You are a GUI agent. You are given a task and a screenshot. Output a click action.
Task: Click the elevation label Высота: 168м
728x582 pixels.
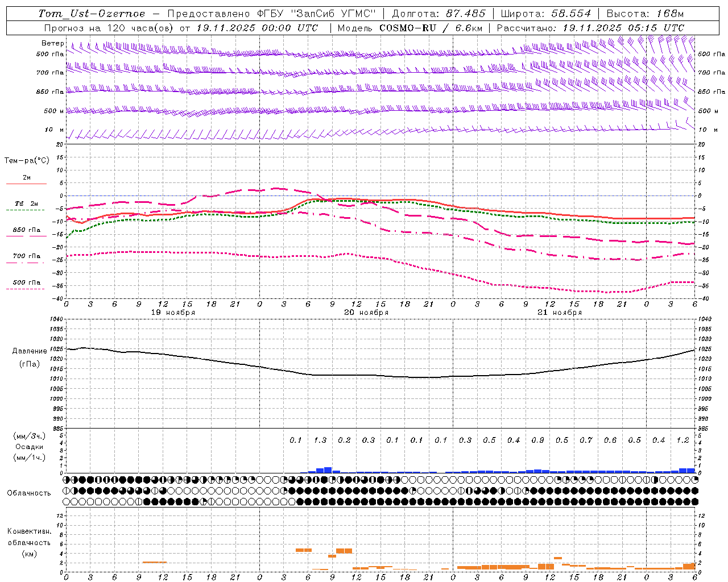(645, 14)
